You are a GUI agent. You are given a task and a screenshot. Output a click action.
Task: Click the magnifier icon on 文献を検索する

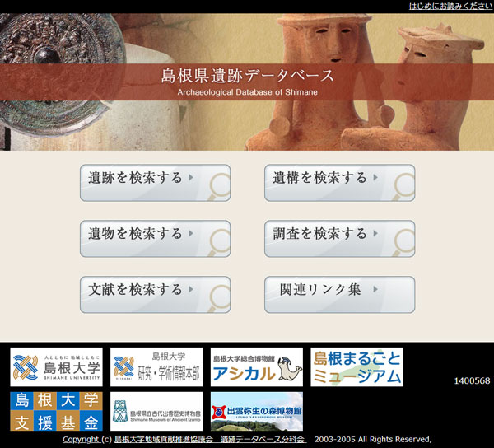click(217, 298)
